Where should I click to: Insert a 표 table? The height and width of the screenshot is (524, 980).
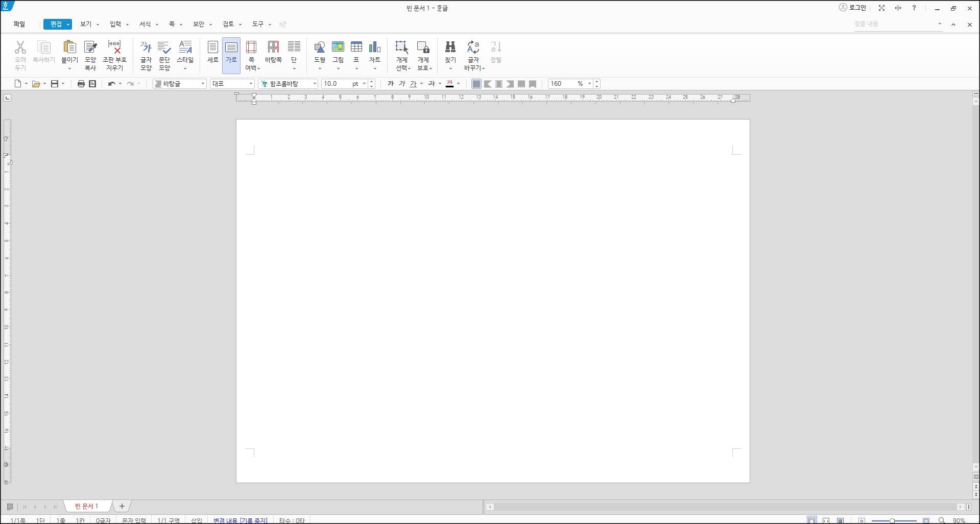coord(356,47)
